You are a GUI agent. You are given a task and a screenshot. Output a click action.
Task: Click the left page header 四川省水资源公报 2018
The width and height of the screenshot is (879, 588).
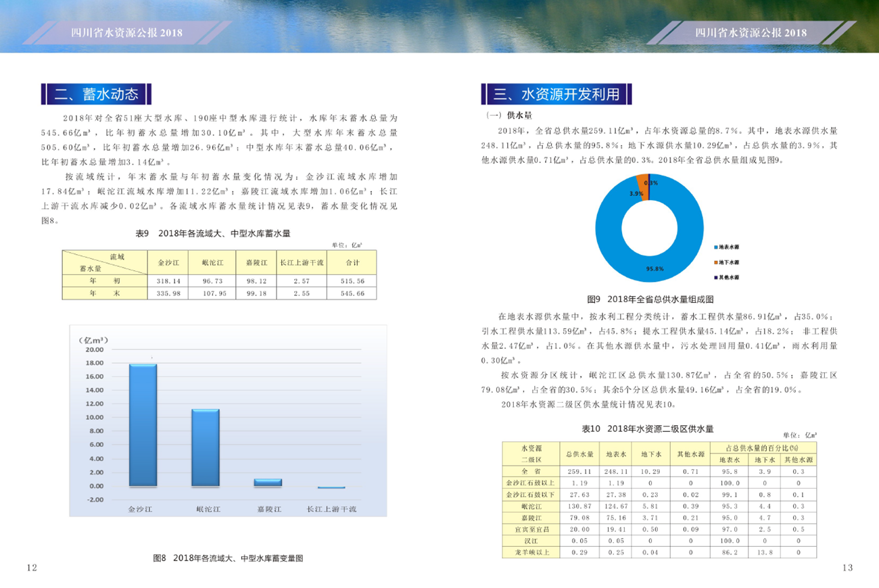127,33
